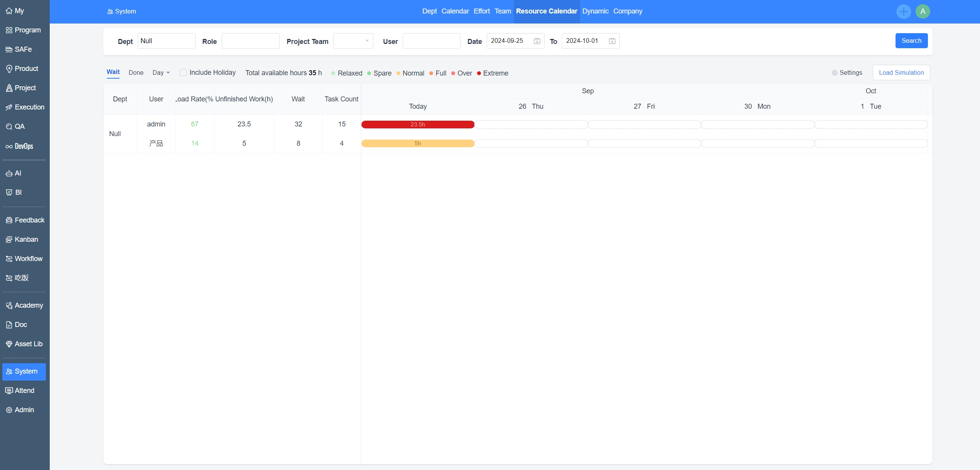Screen dimensions: 980x470
Task: Open the Asset Lib diamond icon
Action: click(9, 344)
